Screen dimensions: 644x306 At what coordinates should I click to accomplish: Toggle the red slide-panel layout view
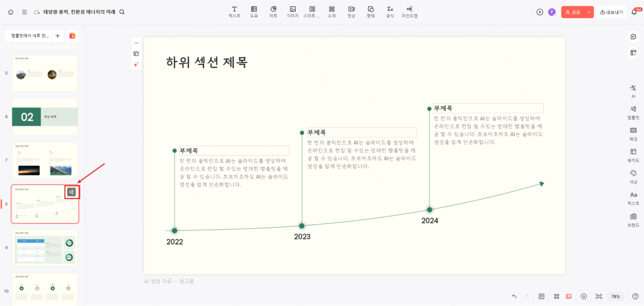tap(569, 296)
